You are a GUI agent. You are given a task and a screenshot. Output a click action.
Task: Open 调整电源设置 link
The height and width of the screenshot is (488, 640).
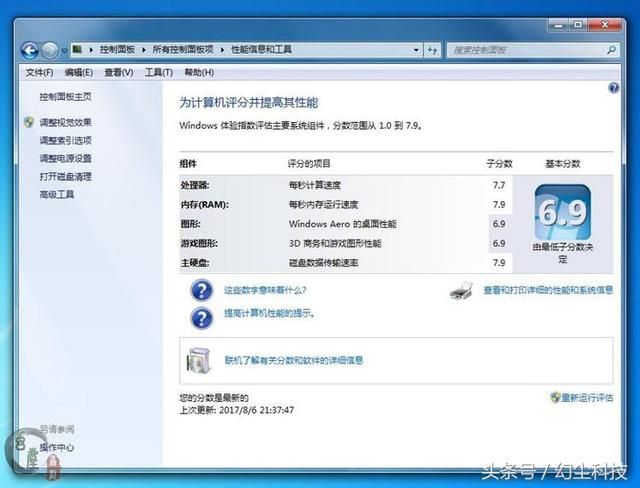click(x=65, y=158)
